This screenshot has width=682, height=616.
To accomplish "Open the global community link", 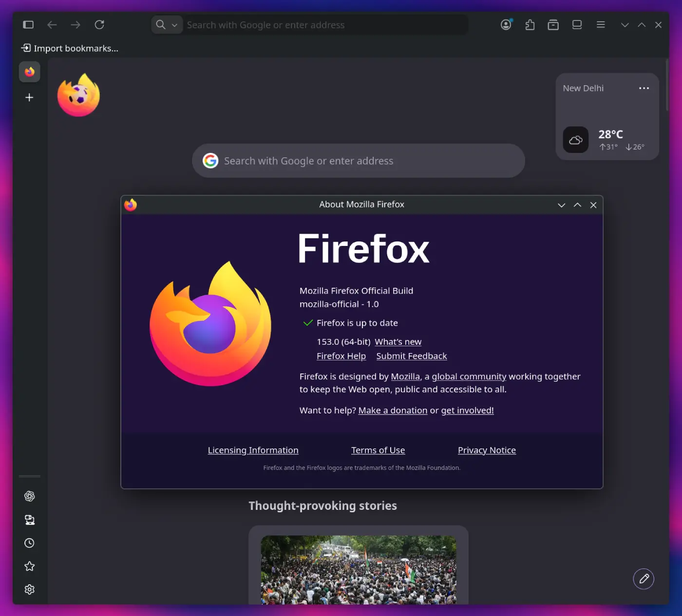I will (x=469, y=376).
